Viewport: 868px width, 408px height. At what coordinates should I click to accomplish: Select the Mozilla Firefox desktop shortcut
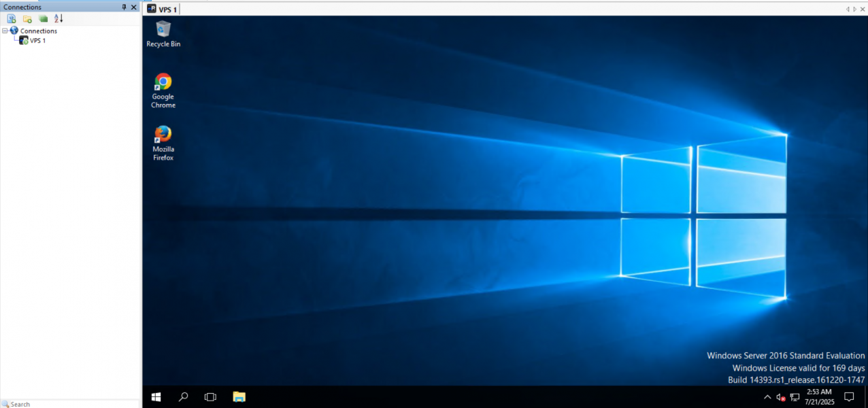tap(163, 143)
